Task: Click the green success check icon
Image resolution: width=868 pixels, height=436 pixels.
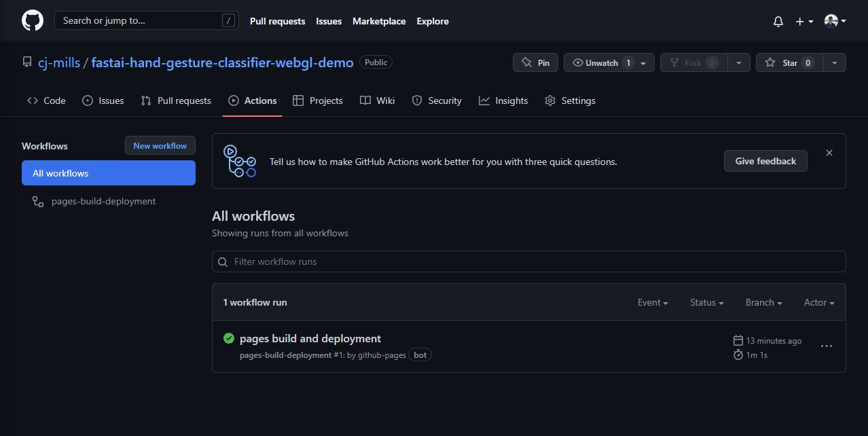Action: 229,338
